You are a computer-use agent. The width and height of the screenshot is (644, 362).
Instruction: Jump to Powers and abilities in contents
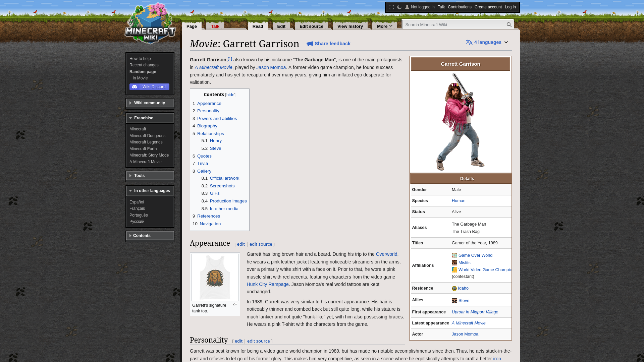coord(217,119)
